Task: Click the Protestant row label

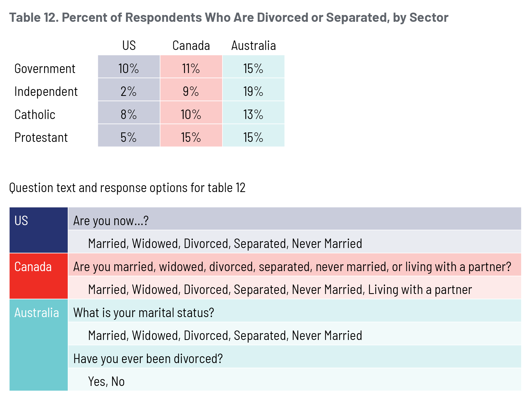Action: tap(41, 138)
